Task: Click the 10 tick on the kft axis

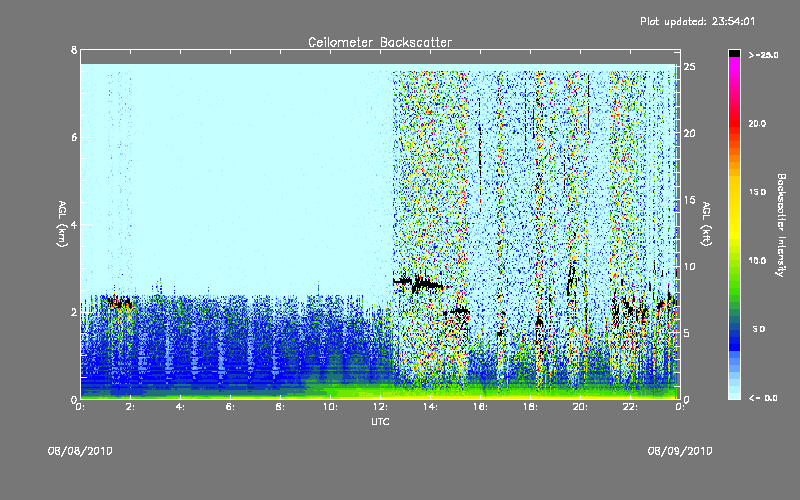Action: pos(689,266)
